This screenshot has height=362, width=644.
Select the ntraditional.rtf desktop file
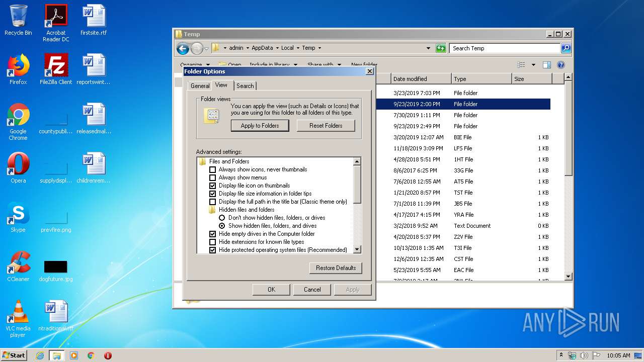pyautogui.click(x=56, y=316)
